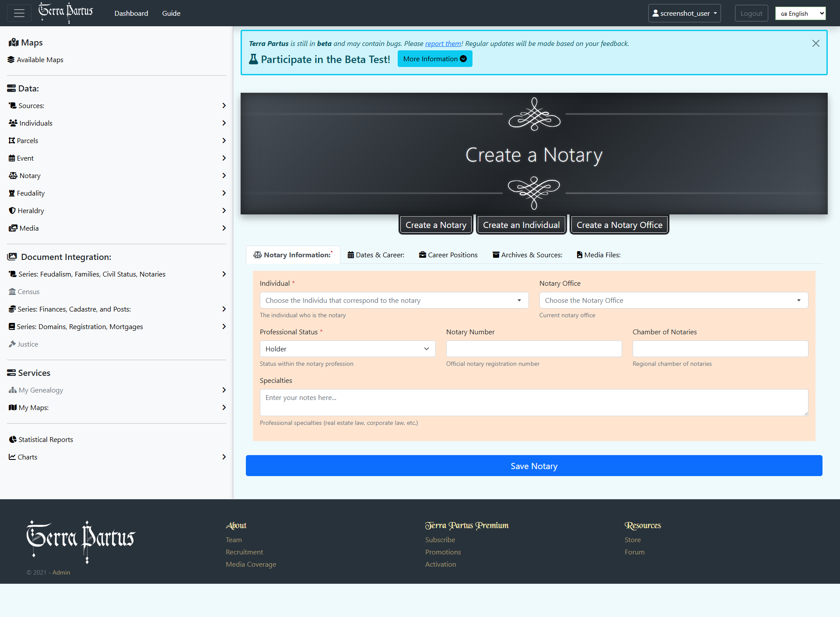Open the English language selector
840x617 pixels.
click(x=800, y=14)
